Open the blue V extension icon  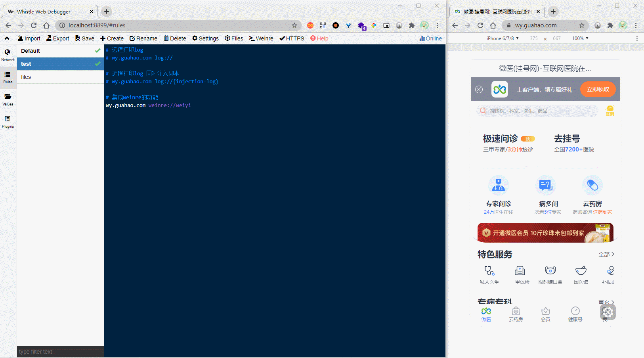tap(348, 25)
